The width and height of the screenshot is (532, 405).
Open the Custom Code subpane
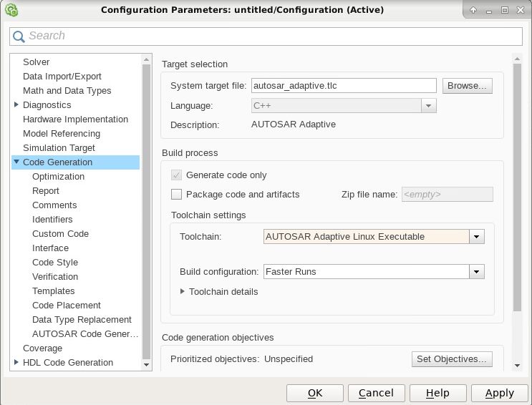(60, 234)
